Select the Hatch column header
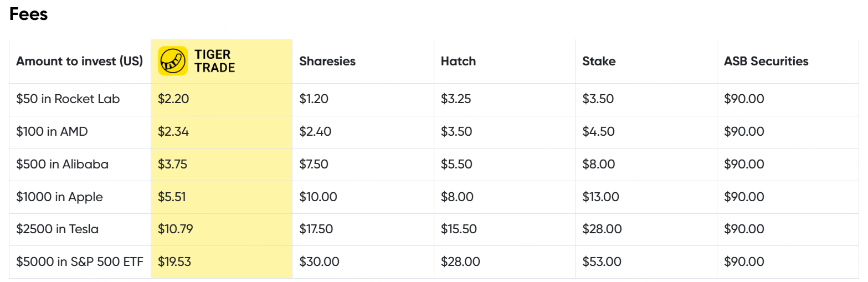The height and width of the screenshot is (282, 868). click(458, 61)
